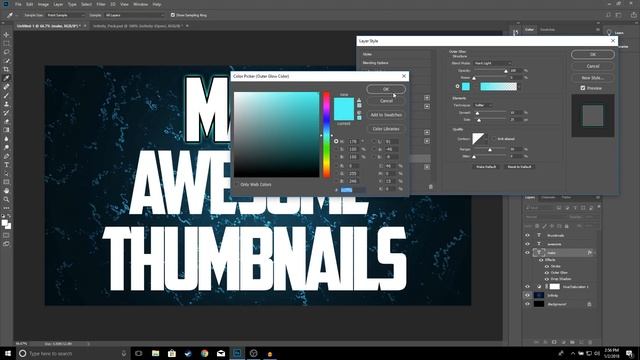This screenshot has width=640, height=360.
Task: Click the Color Libraries button
Action: pyautogui.click(x=386, y=129)
